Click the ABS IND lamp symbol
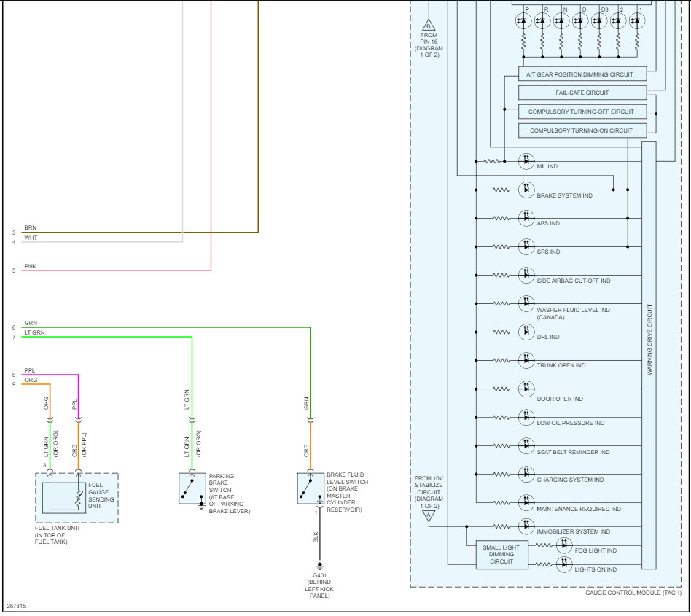691x616 pixels. click(526, 218)
